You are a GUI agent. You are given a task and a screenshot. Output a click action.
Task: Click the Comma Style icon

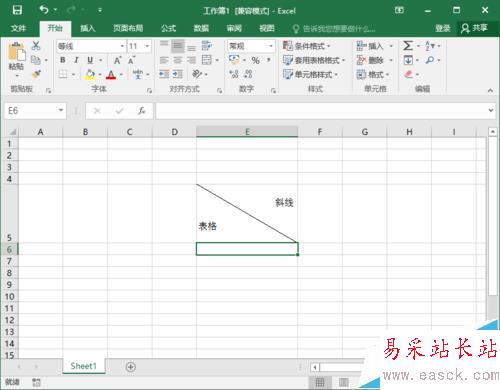click(x=268, y=60)
